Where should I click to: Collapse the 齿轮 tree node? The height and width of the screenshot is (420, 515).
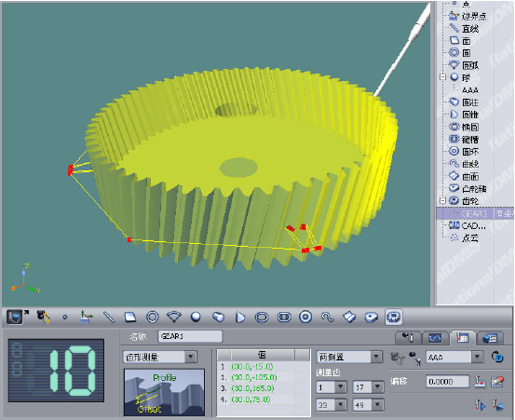pos(442,200)
